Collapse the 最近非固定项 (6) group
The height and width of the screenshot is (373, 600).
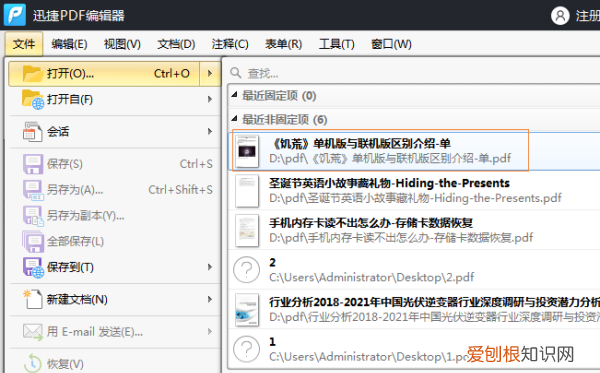coord(234,119)
